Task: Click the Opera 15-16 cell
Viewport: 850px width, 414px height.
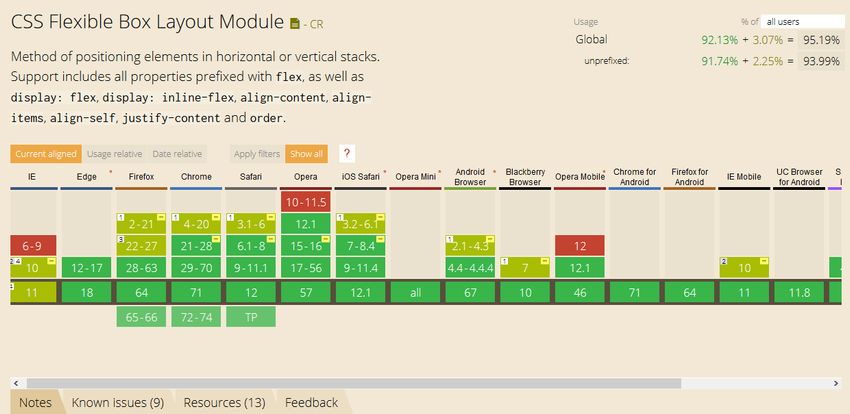Action: tap(306, 246)
